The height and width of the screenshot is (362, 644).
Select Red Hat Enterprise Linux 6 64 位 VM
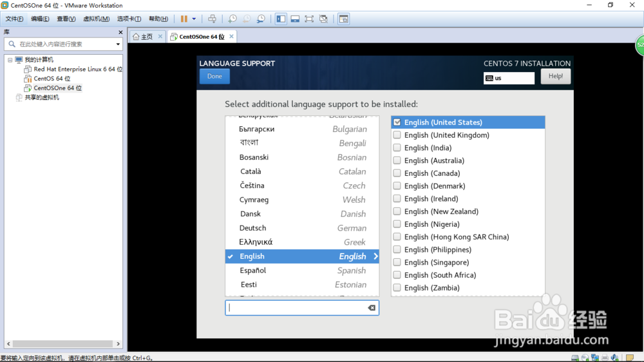(78, 69)
